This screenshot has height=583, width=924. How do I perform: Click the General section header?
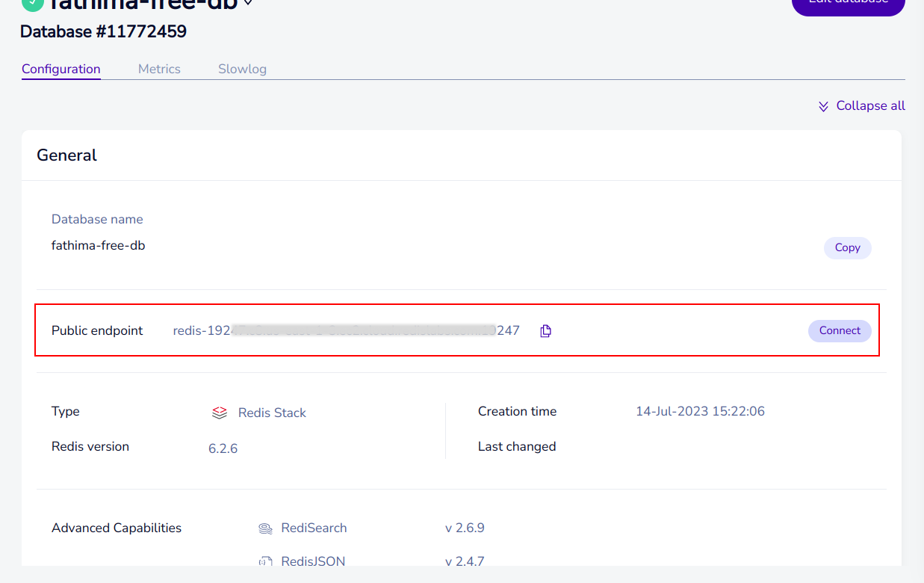[67, 155]
